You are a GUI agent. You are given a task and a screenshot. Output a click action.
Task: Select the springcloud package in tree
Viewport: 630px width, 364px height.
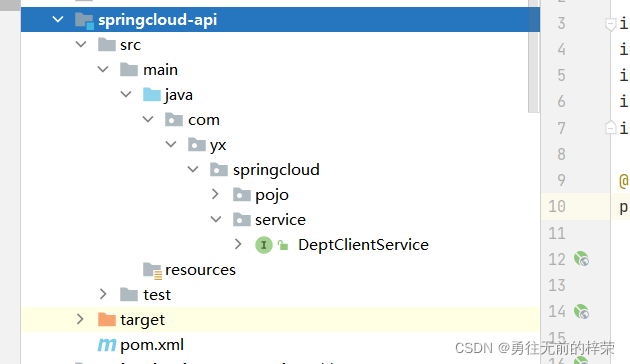(276, 170)
